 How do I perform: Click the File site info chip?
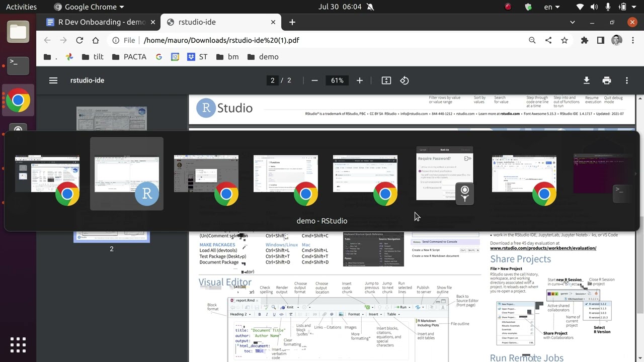point(124,40)
